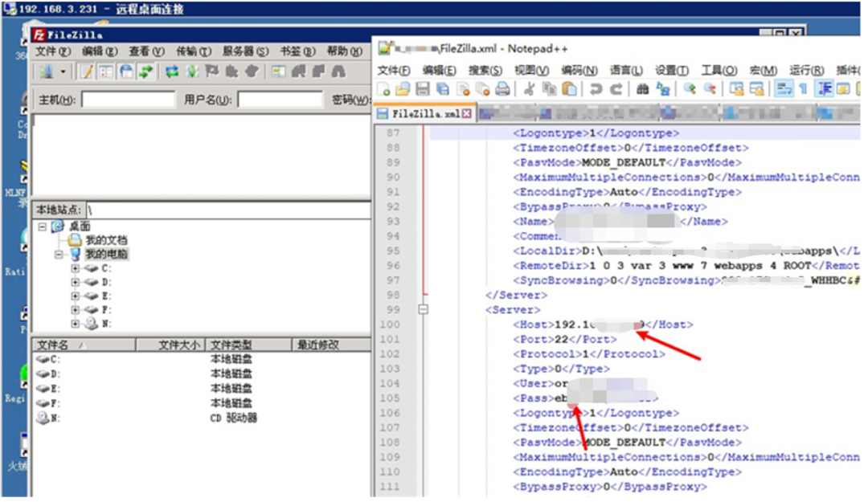Expand the D: drive in the local tree

[x=75, y=282]
